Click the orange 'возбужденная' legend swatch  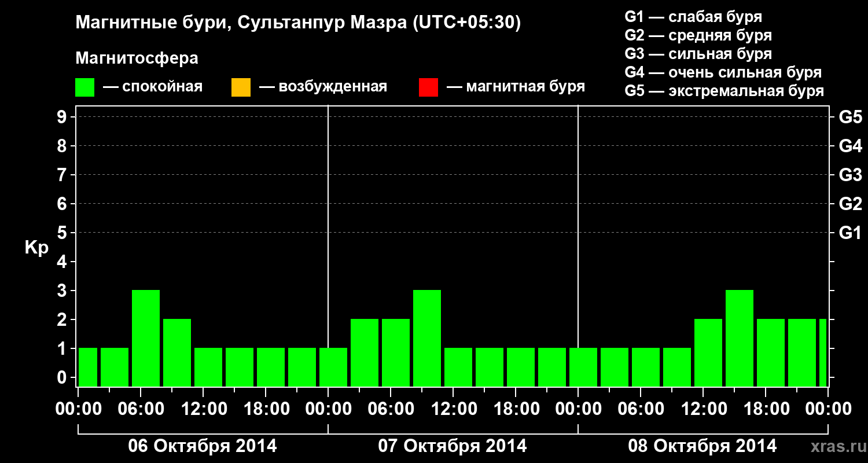pyautogui.click(x=241, y=87)
